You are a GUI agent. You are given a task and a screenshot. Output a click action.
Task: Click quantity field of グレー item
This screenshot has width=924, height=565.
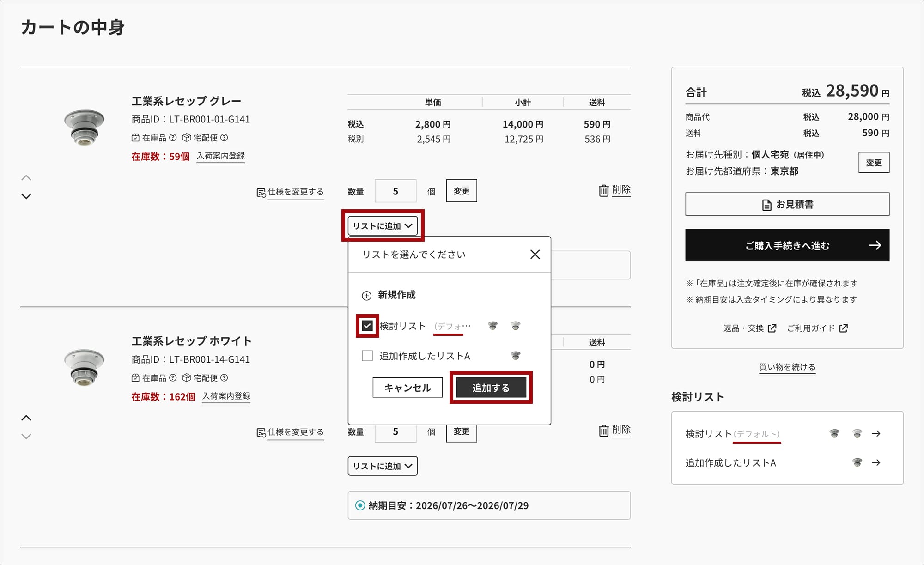coord(395,191)
